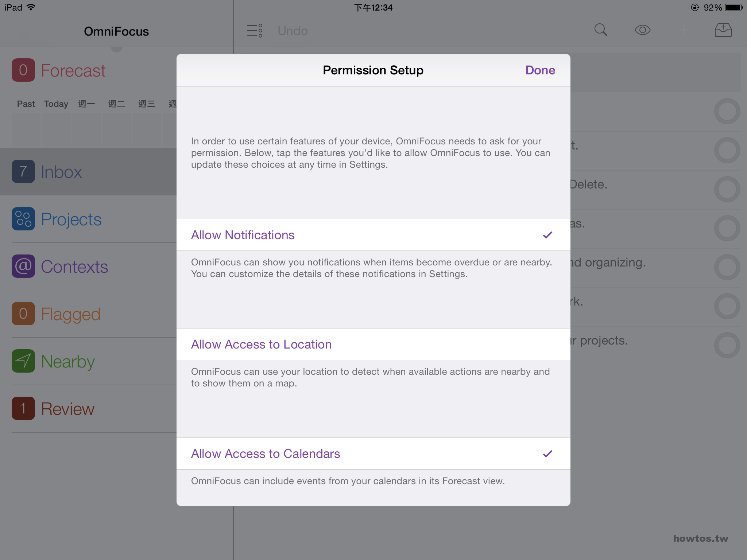Select Projects label in sidebar

(x=71, y=219)
